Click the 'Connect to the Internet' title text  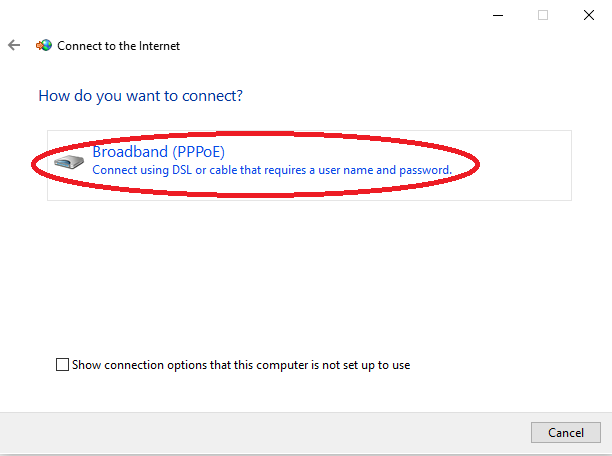tap(118, 46)
